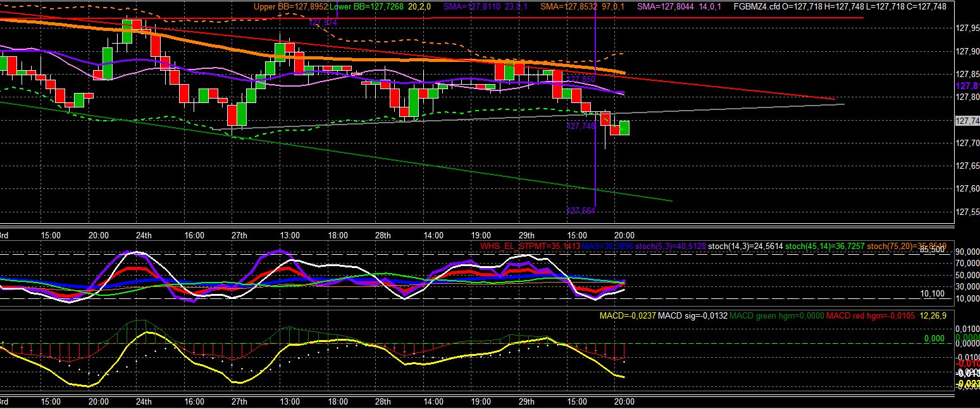Screen dimensions: 980x409
Task: Click the MACD=-0,0237 label
Action: tap(627, 315)
